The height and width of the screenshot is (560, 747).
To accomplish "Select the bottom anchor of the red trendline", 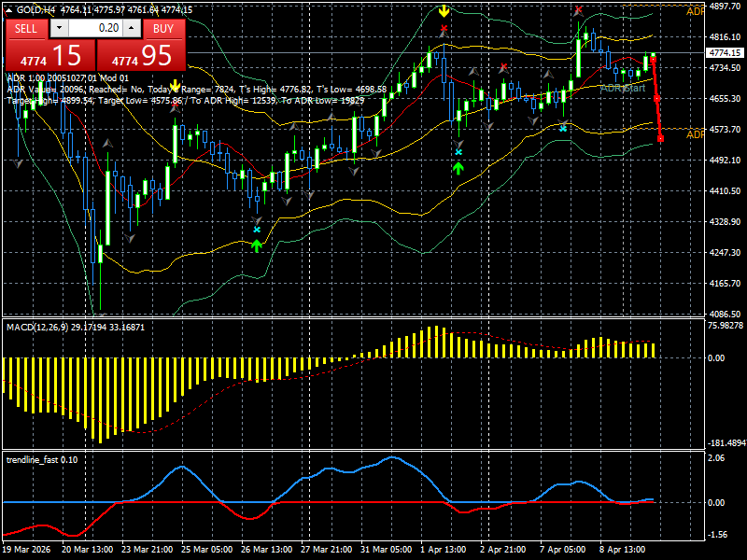I will (661, 138).
